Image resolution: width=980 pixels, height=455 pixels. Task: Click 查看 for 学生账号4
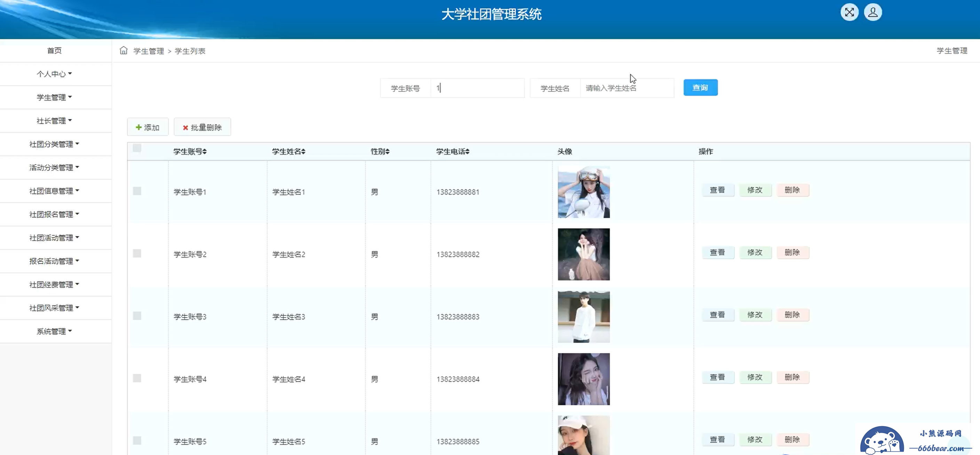[718, 377]
